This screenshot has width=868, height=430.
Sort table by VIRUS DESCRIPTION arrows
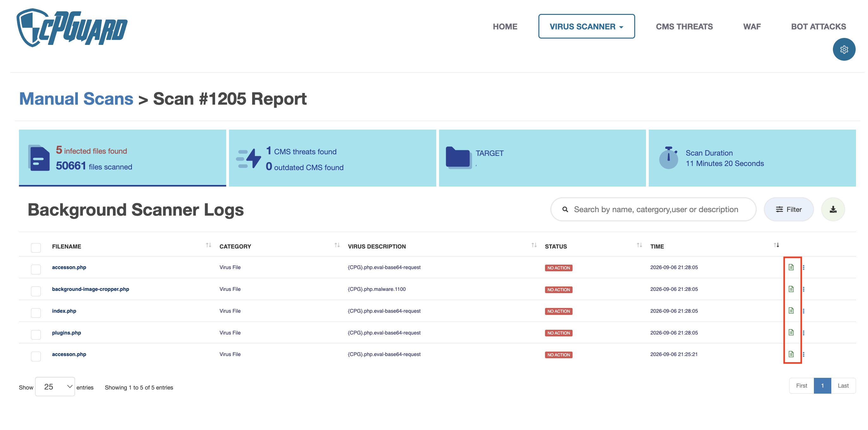tap(534, 245)
